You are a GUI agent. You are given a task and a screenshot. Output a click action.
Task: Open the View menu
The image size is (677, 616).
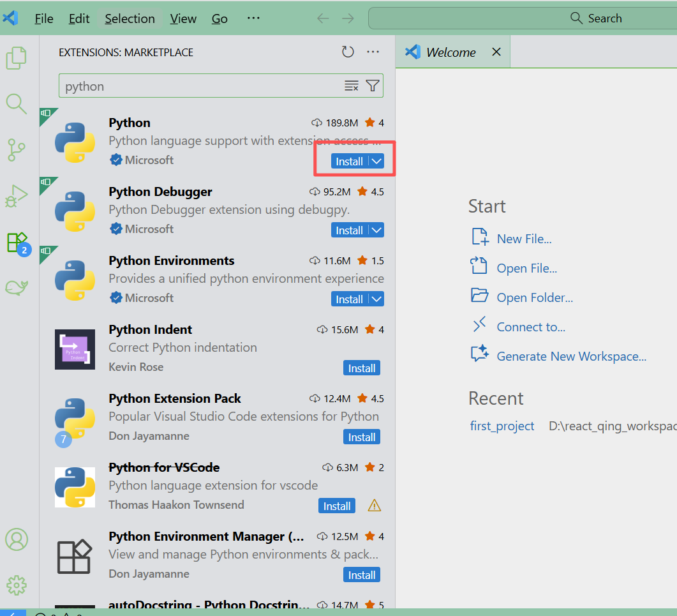[183, 19]
